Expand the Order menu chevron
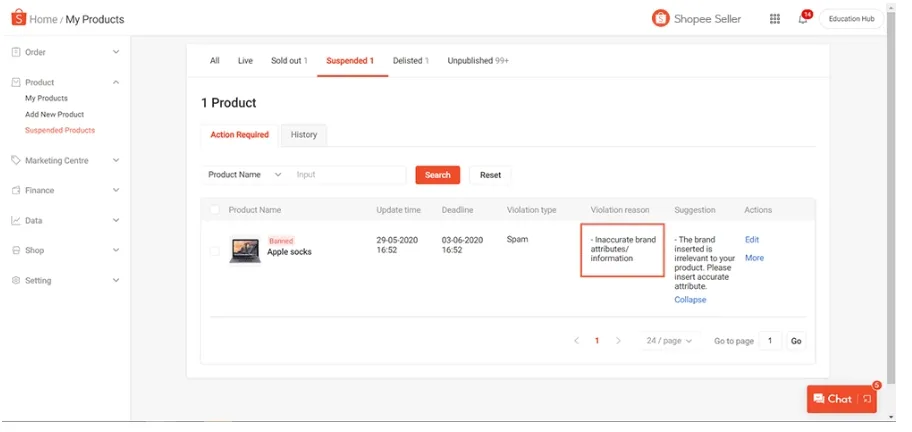Screen dimensions: 912x432 coord(116,52)
